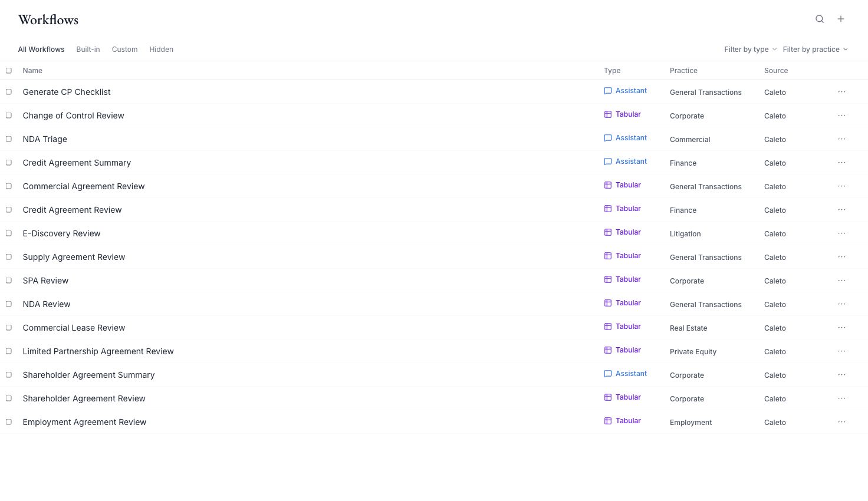Open the Credit Agreement Review workflow
This screenshot has width=868, height=501.
click(72, 210)
